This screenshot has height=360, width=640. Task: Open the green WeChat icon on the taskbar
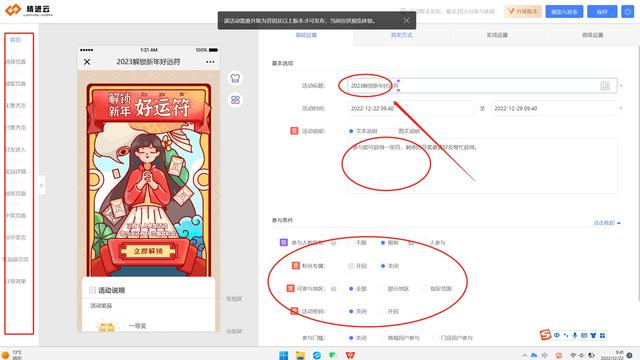pyautogui.click(x=333, y=355)
